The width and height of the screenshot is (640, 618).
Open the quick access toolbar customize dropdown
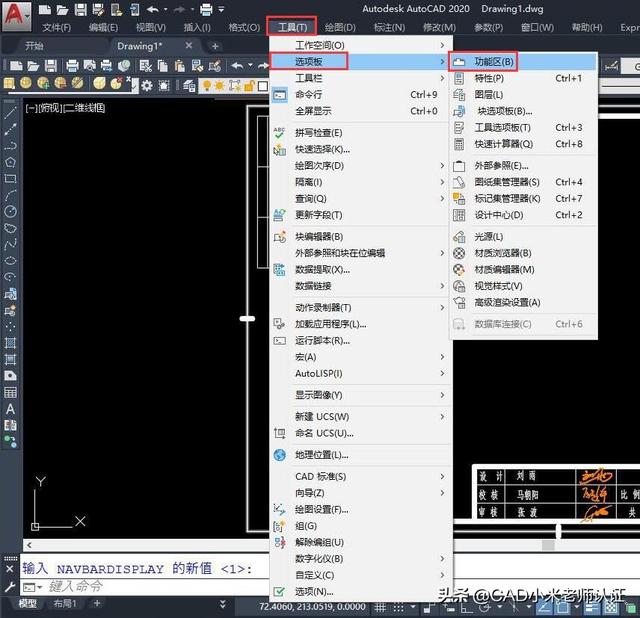(x=221, y=9)
